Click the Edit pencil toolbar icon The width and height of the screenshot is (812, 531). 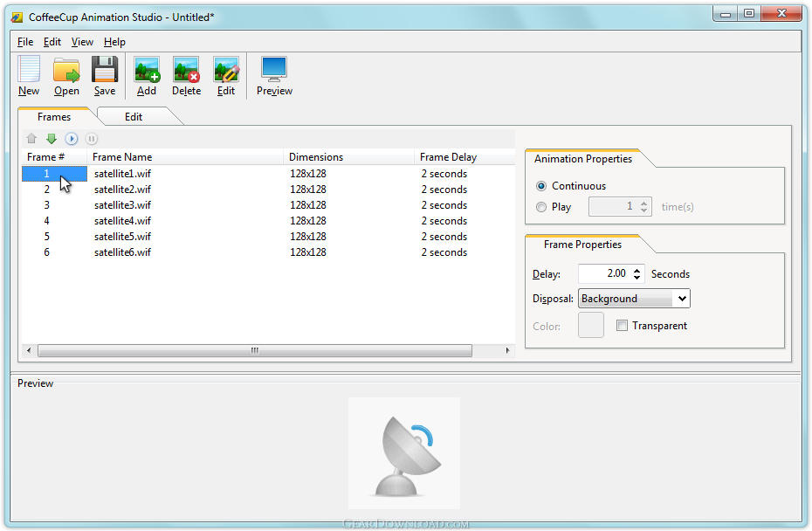[226, 70]
